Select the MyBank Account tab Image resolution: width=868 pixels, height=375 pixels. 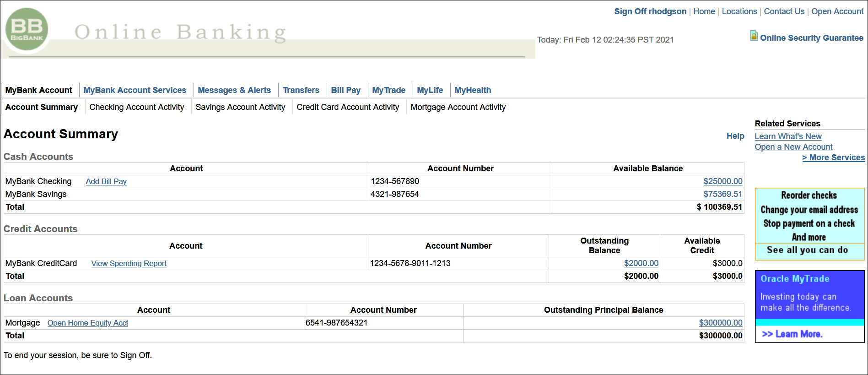[39, 90]
